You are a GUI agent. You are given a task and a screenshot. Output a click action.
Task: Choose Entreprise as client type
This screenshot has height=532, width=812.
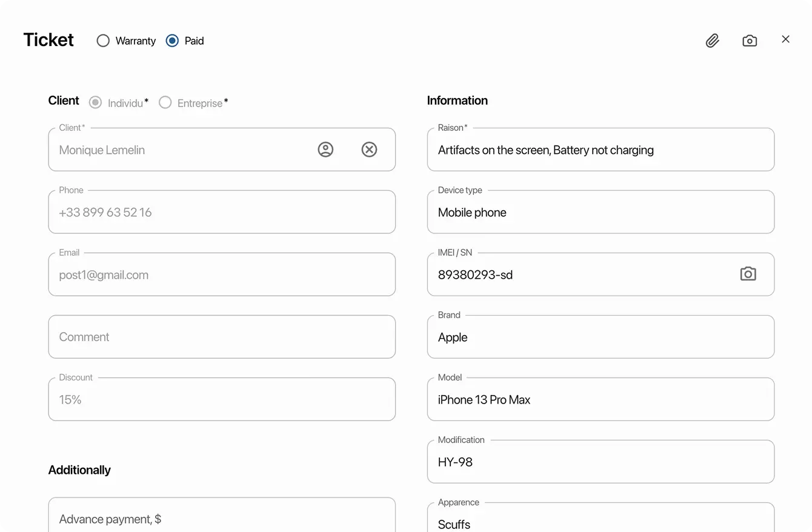(x=165, y=102)
